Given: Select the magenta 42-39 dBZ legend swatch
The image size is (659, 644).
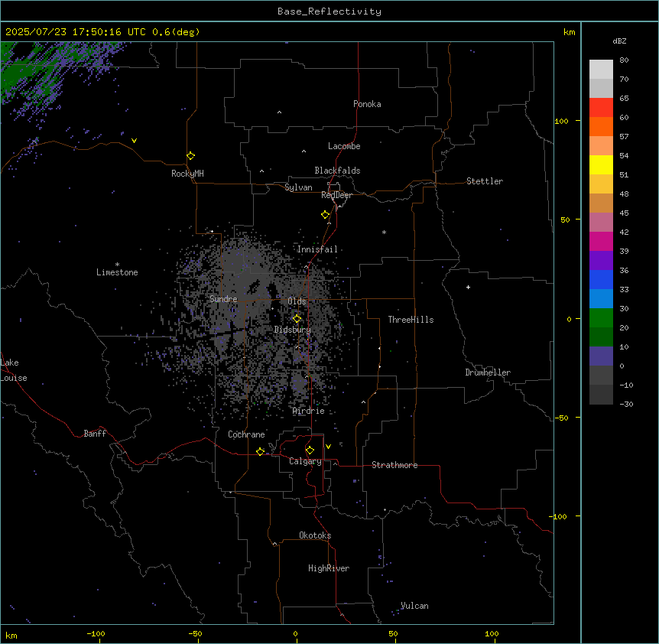Looking at the screenshot, I should 601,241.
